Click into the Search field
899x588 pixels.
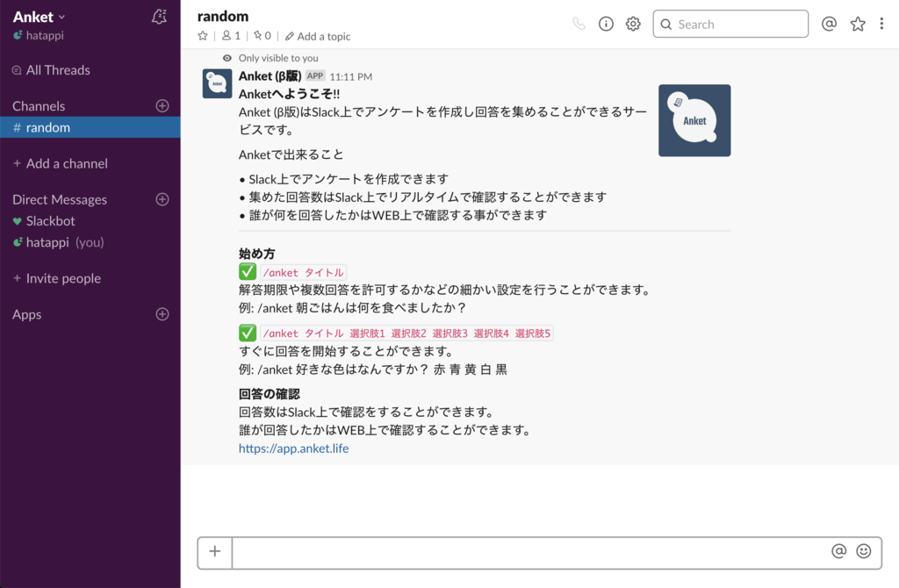pyautogui.click(x=730, y=24)
